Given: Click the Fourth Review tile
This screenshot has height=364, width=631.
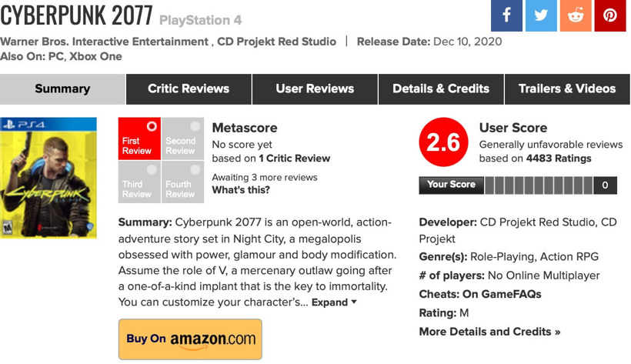Looking at the screenshot, I should tap(182, 182).
